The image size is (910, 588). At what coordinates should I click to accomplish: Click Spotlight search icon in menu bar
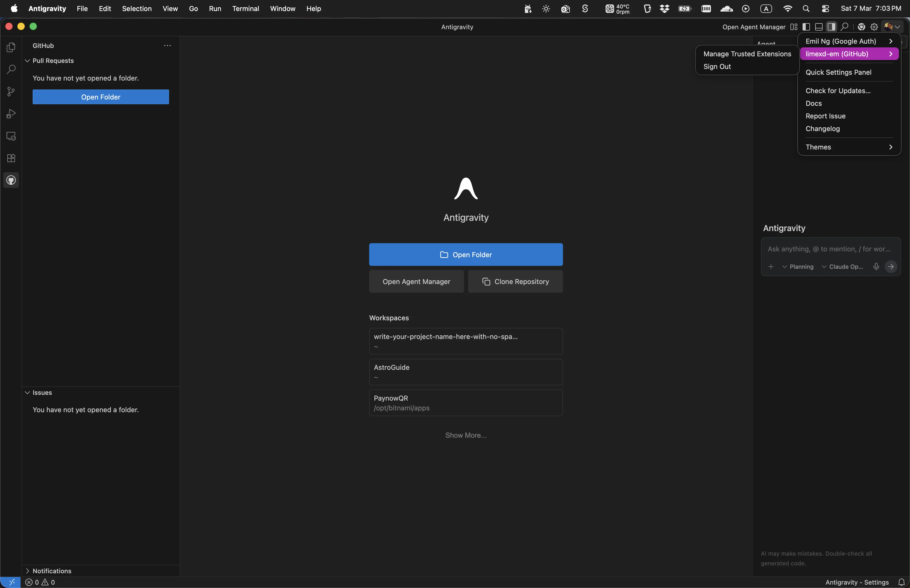coord(806,8)
